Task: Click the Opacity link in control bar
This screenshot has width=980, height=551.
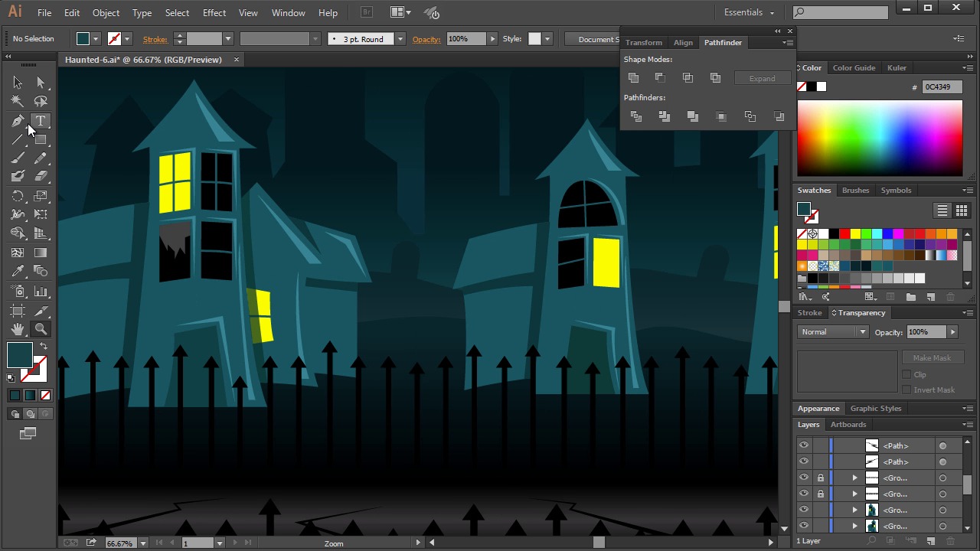Action: click(426, 39)
